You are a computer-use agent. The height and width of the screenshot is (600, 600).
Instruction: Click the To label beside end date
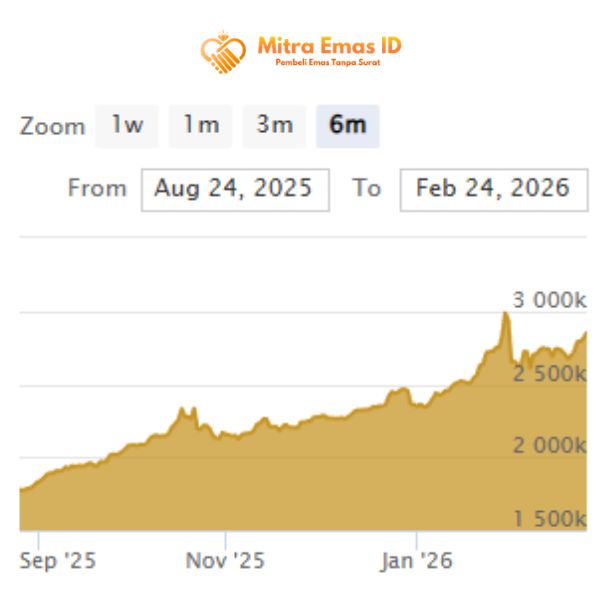tap(366, 189)
